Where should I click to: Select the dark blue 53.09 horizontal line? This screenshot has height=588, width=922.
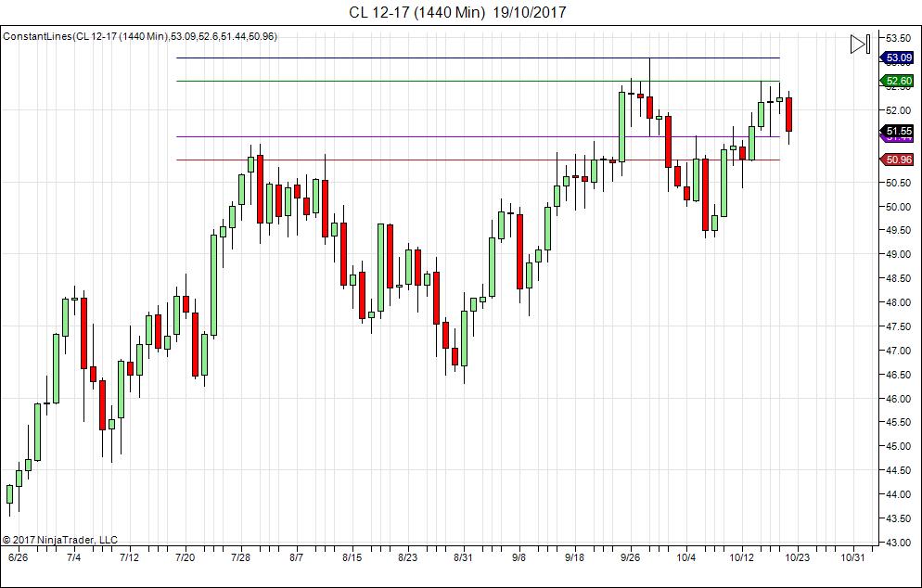pyautogui.click(x=478, y=58)
